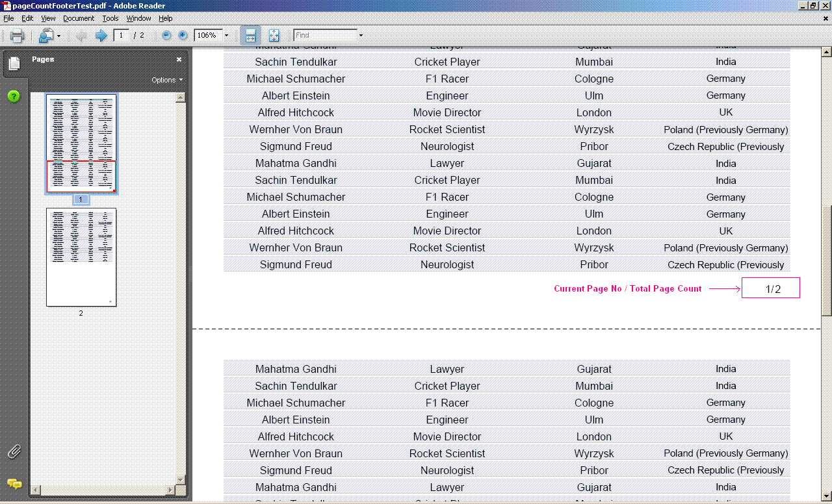Open the Document menu
832x504 pixels.
tap(79, 18)
